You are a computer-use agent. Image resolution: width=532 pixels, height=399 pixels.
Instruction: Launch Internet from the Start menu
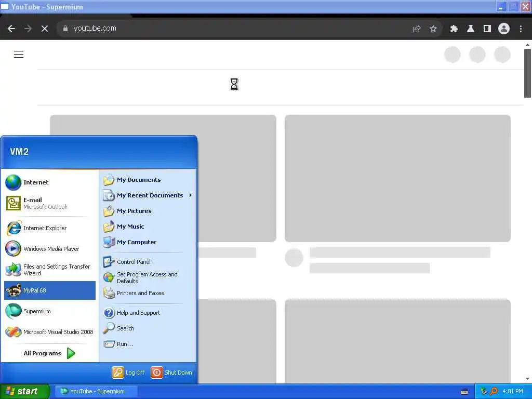coord(49,182)
